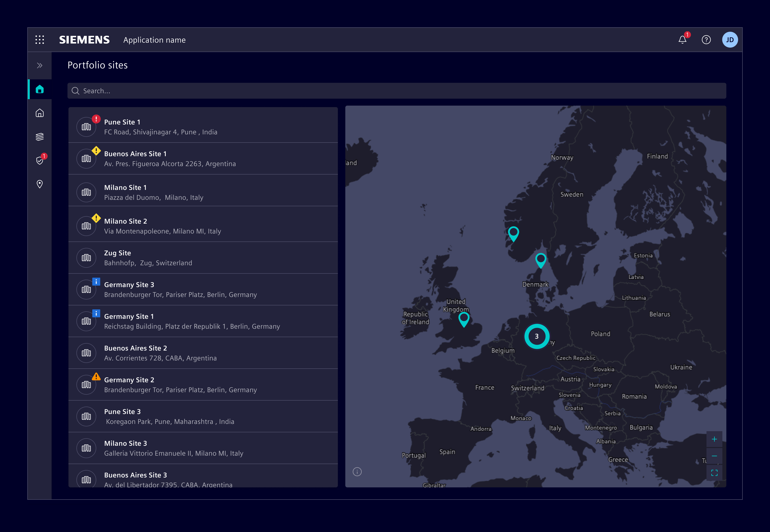The width and height of the screenshot is (770, 532).
Task: Open the location pin sidebar item
Action: [x=40, y=184]
